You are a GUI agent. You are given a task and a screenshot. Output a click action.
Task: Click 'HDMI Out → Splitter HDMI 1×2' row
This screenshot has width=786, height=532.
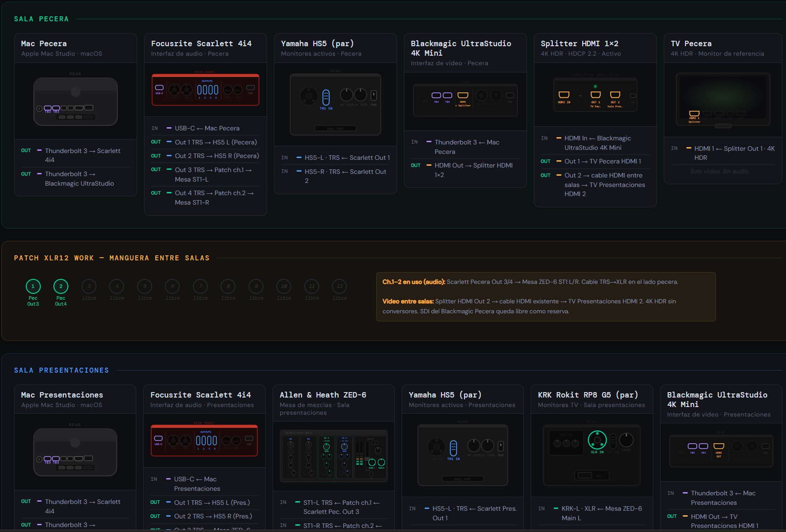465,170
